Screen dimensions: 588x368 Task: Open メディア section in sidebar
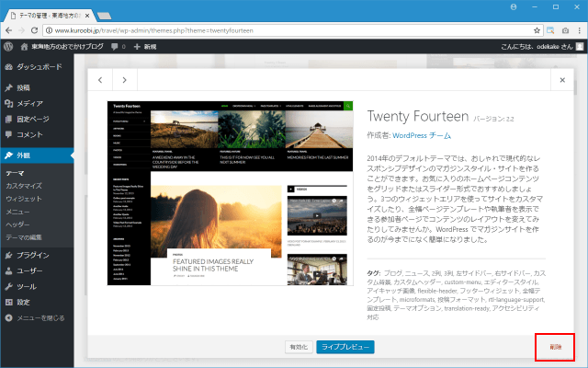(29, 104)
